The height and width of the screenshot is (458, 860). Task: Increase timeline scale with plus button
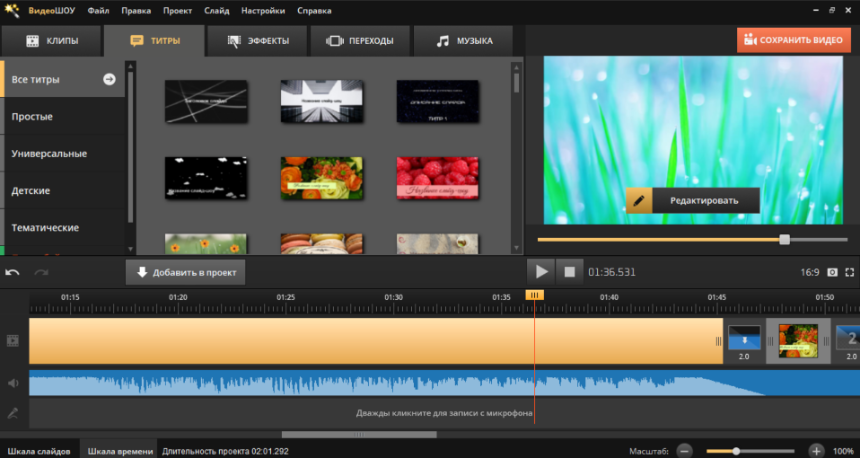coord(816,451)
